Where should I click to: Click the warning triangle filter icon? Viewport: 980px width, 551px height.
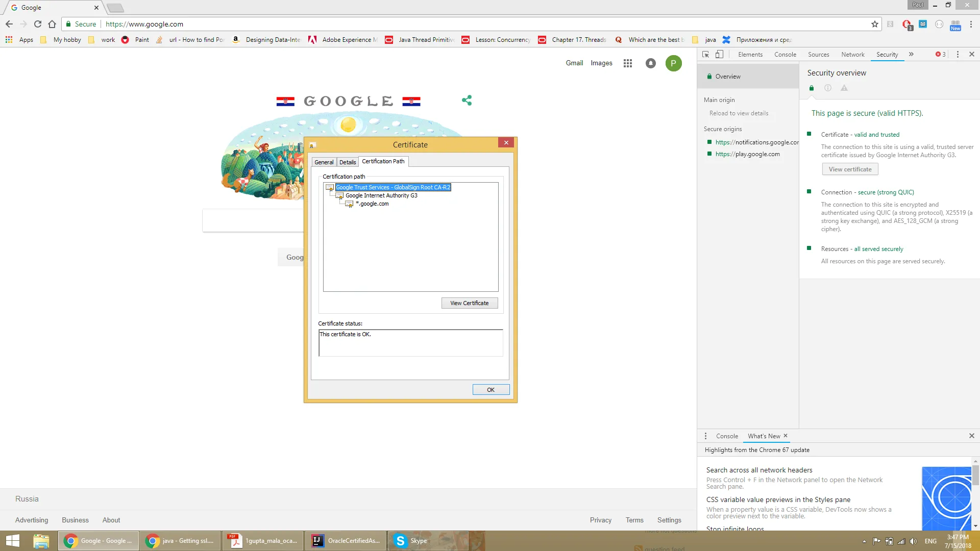coord(844,88)
